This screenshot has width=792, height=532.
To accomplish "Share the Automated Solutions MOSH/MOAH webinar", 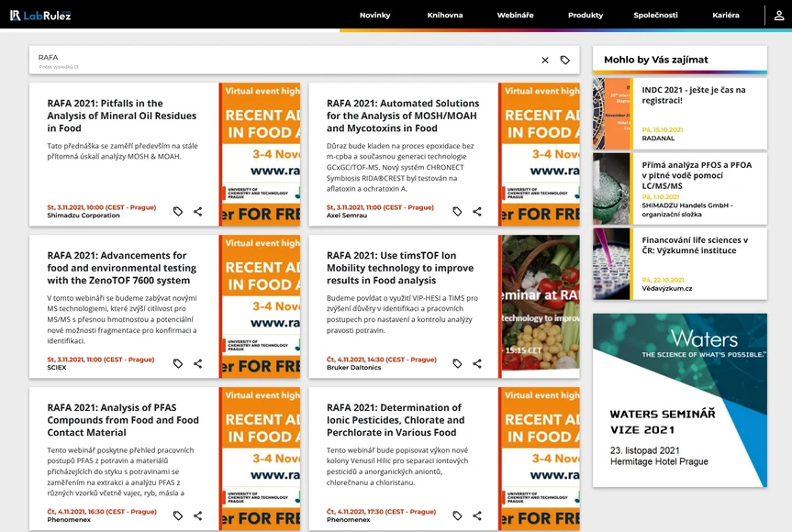I will pyautogui.click(x=477, y=212).
